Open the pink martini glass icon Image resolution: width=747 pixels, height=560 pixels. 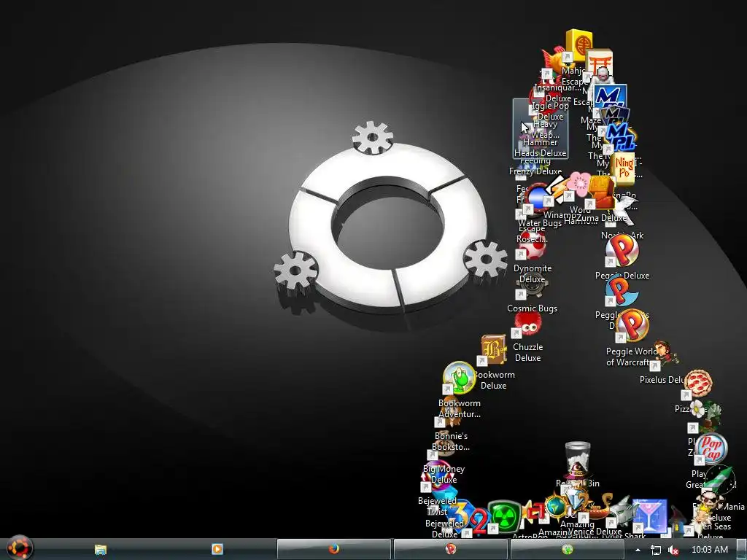[650, 516]
